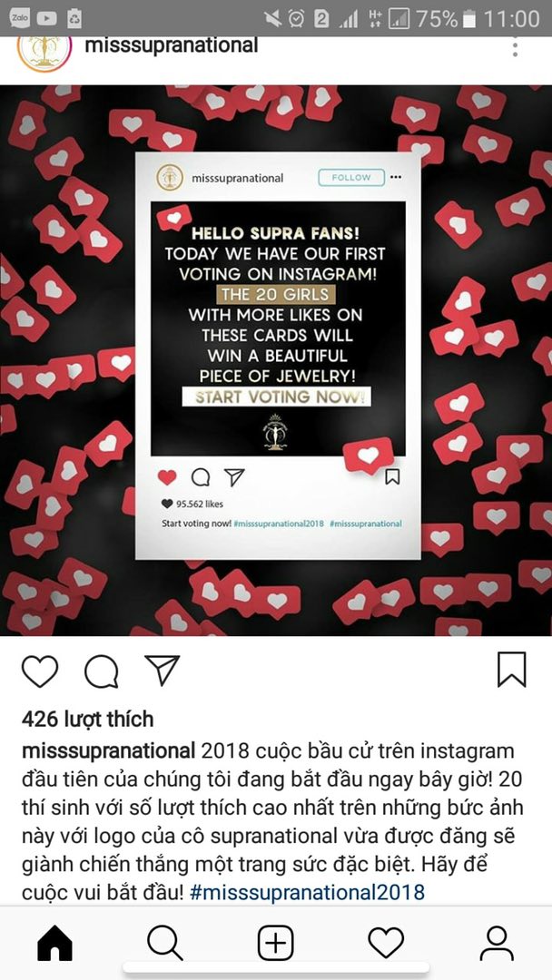Tap the YouTube notification icon in status bar
The height and width of the screenshot is (980, 552).
pos(47,19)
